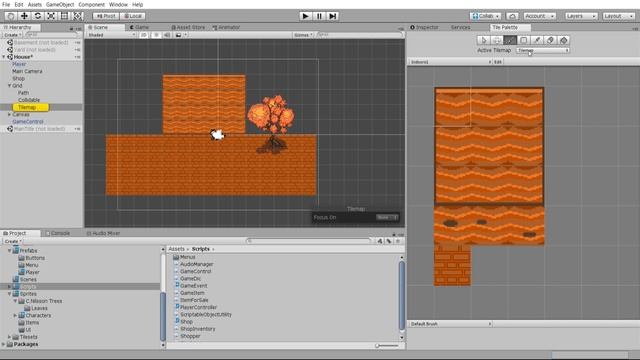Expand the Characters folder in Project

[15, 316]
